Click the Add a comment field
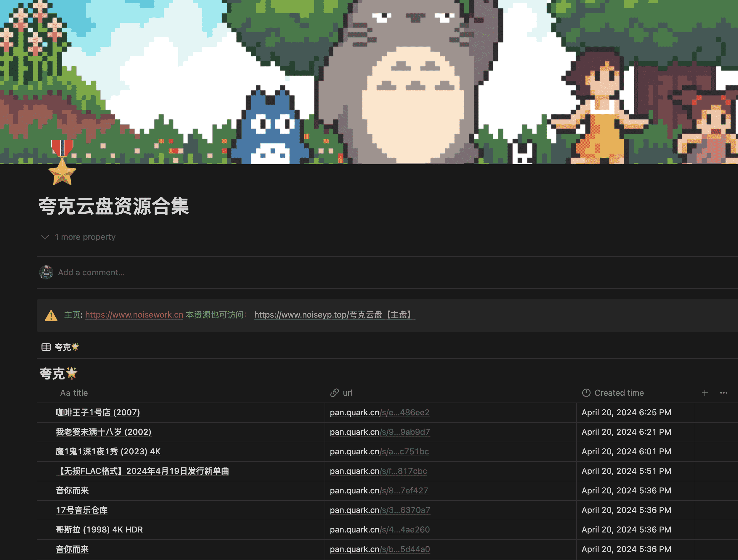 coord(91,273)
